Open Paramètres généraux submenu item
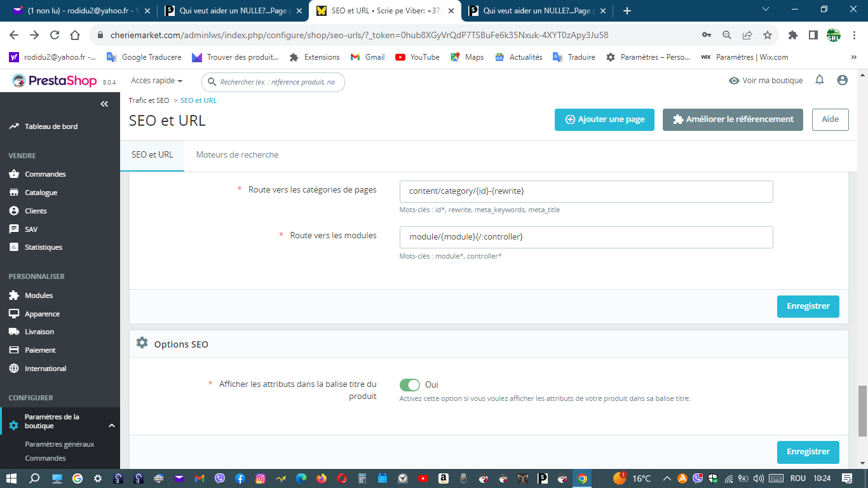 tap(60, 444)
